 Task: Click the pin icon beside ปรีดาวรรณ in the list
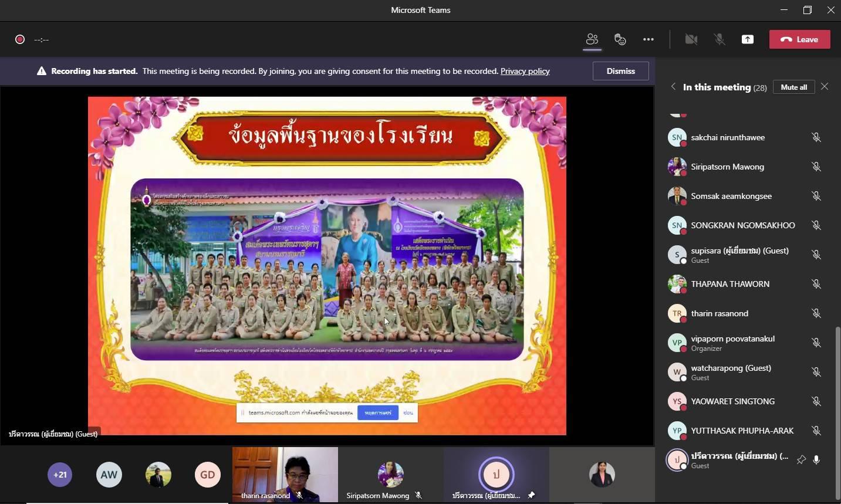[x=801, y=460]
